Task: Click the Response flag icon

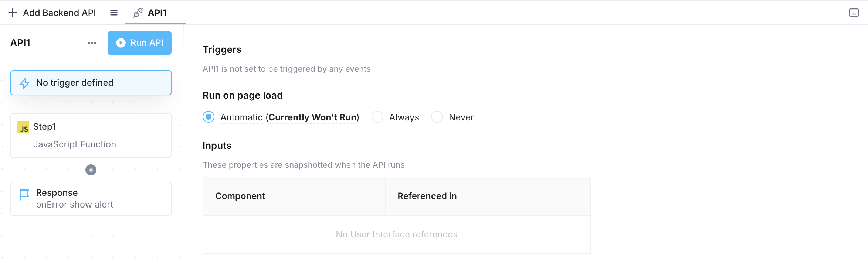Action: click(x=24, y=194)
